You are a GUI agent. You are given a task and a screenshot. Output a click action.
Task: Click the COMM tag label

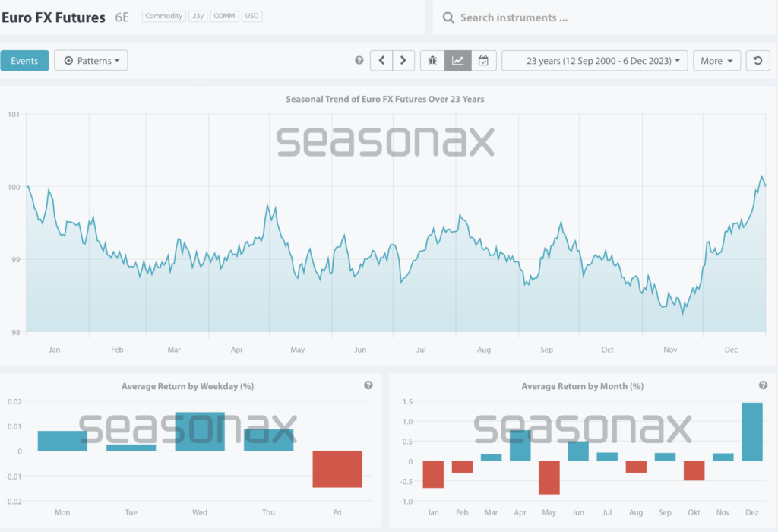[224, 16]
